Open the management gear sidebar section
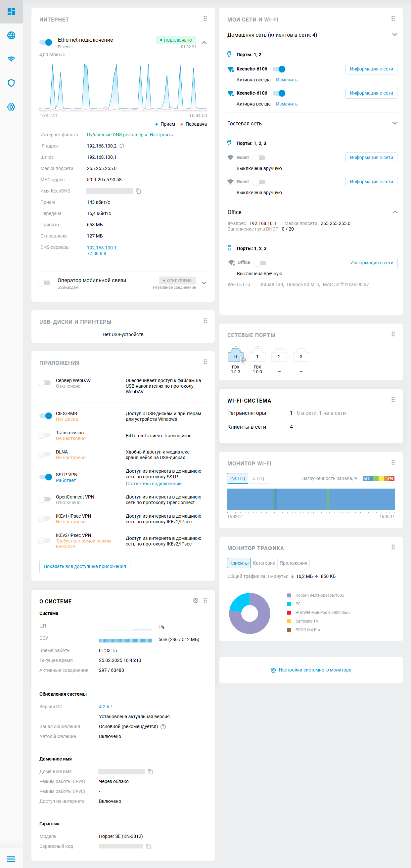The height and width of the screenshot is (868, 411). tap(11, 107)
